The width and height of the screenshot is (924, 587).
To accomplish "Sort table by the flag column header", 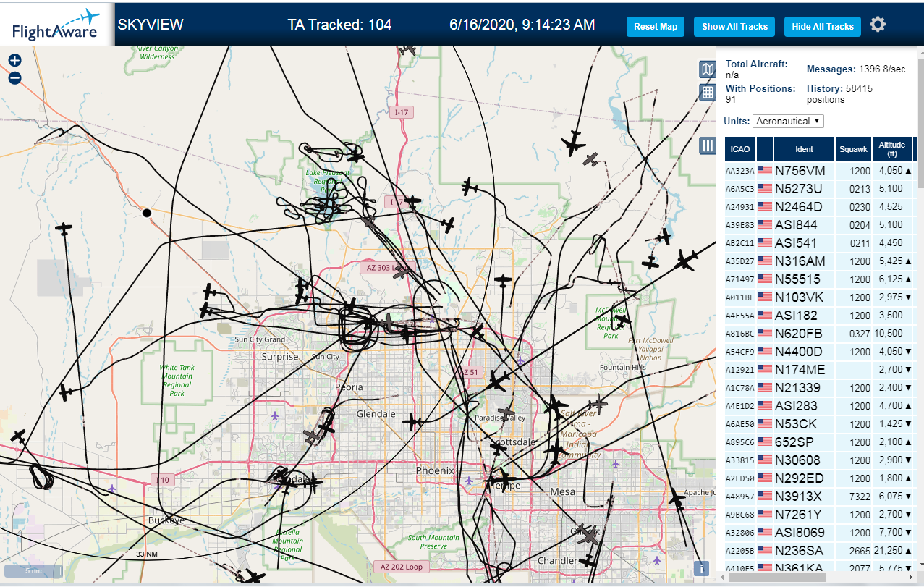I will tap(765, 149).
